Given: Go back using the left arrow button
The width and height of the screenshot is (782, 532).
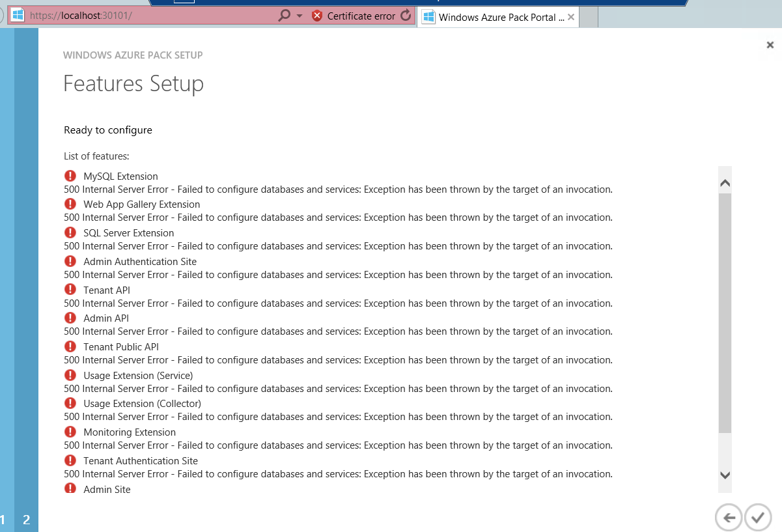Looking at the screenshot, I should pos(729,518).
